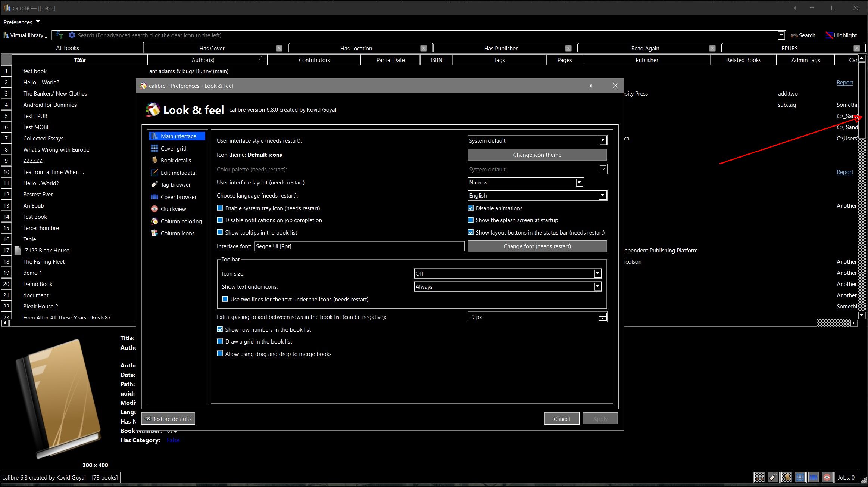
Task: Select Cover grid in preferences sidebar
Action: pyautogui.click(x=174, y=148)
